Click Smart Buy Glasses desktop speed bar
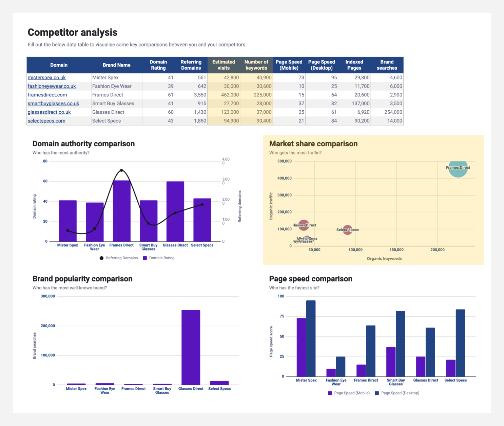 coord(401,344)
